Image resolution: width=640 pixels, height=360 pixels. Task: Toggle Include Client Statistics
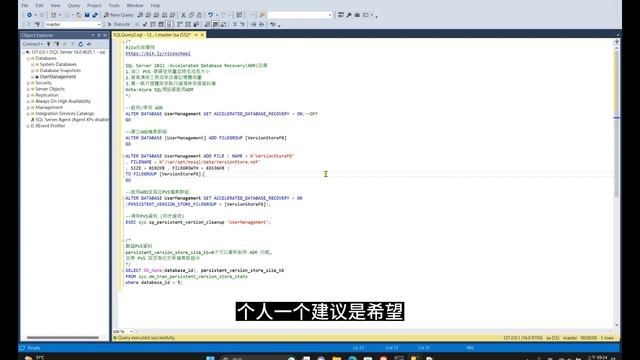196,24
